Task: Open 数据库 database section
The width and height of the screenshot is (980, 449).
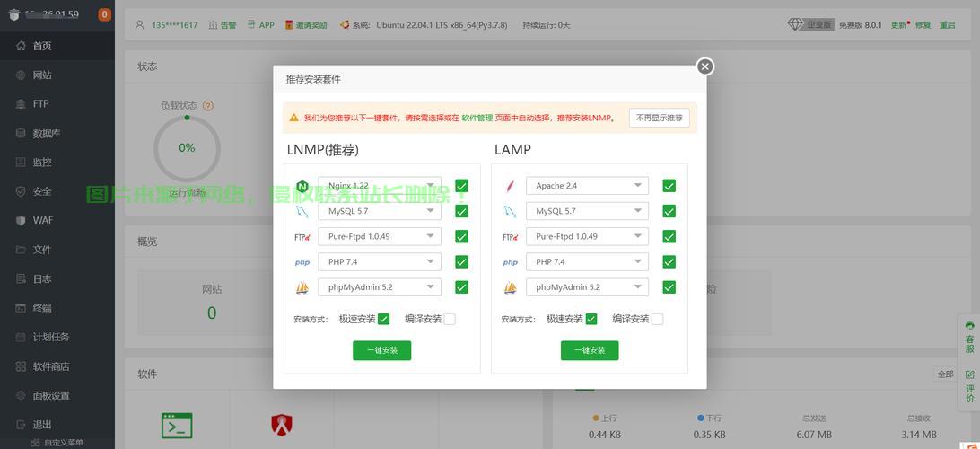Action: (x=57, y=133)
